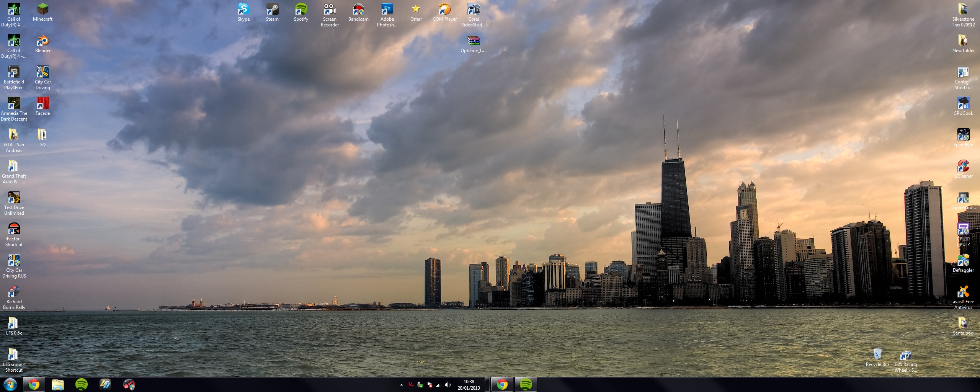Select the SD folder icon
Screen dimensions: 980x392
42,138
